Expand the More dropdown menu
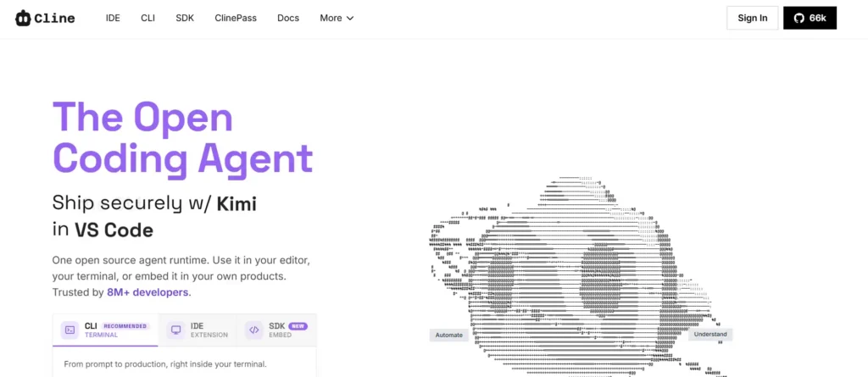 337,18
